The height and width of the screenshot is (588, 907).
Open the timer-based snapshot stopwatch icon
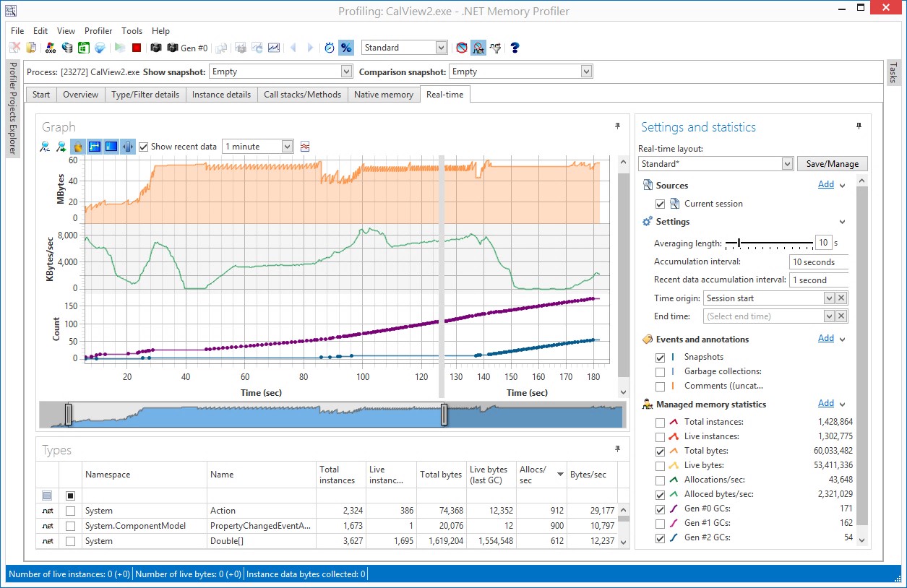[330, 47]
